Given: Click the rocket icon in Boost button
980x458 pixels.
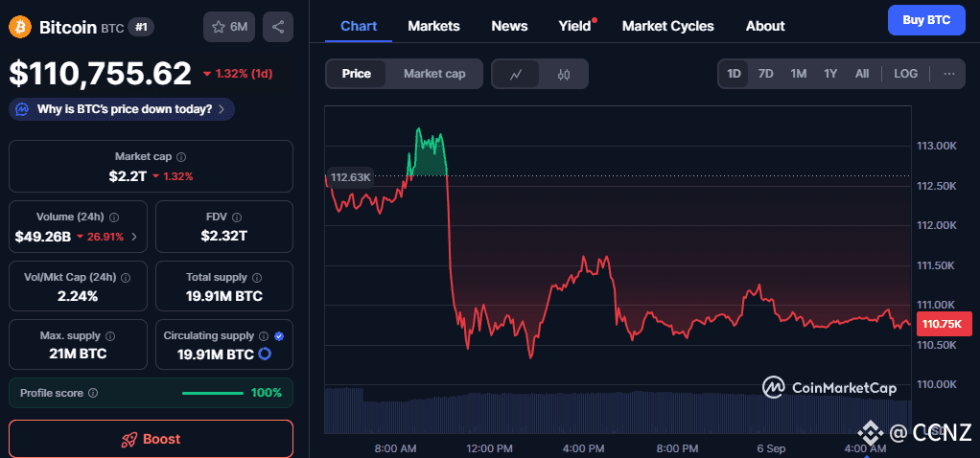Looking at the screenshot, I should pos(128,439).
